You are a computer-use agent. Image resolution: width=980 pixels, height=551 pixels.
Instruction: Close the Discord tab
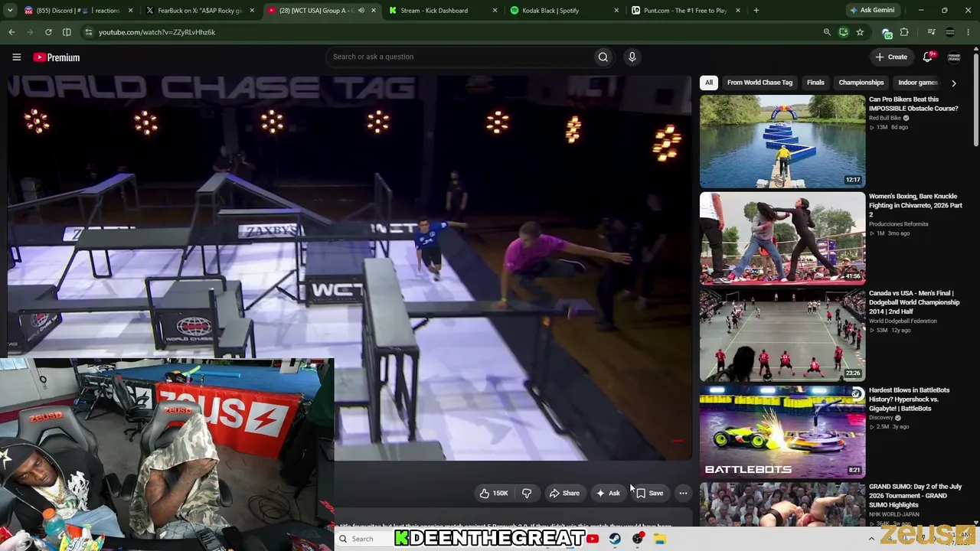pos(130,11)
